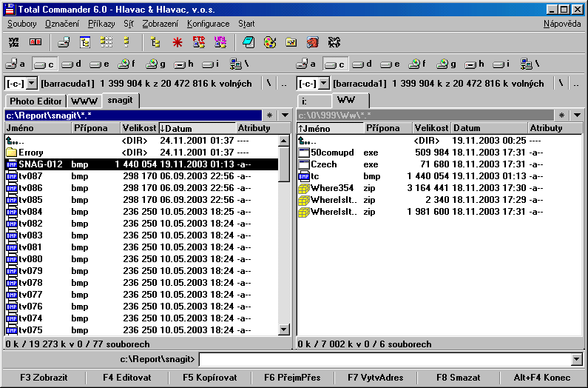Focus the command line input field
The height and width of the screenshot is (388, 588).
(385, 359)
